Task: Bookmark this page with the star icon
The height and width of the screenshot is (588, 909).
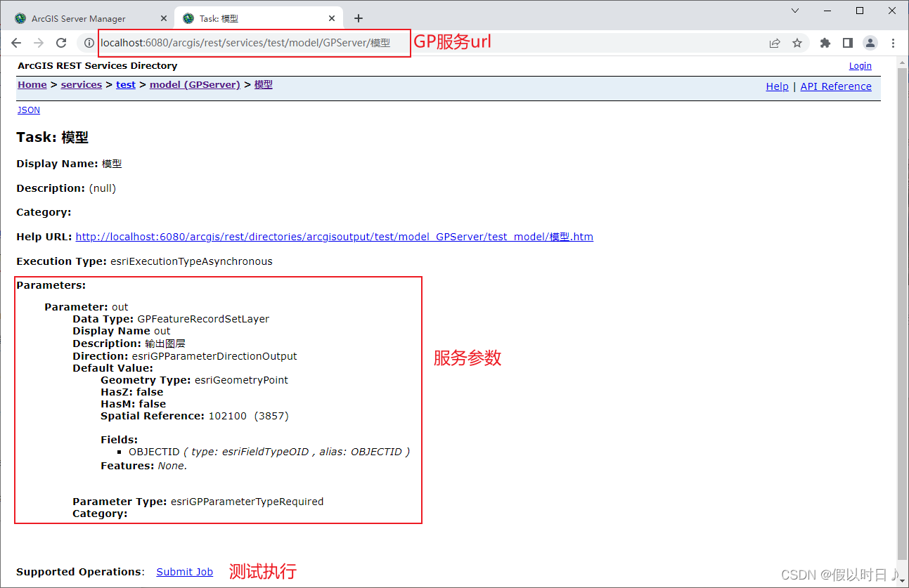Action: point(797,43)
